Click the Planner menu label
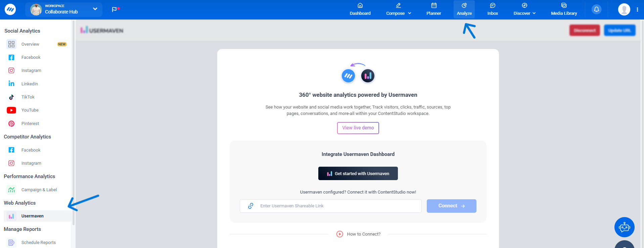This screenshot has width=644, height=248. click(x=434, y=13)
